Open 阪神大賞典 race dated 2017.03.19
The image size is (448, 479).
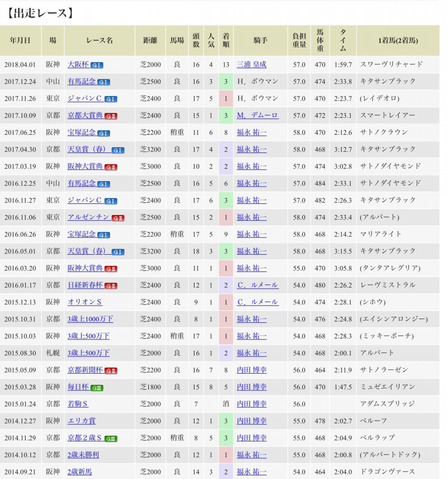(85, 167)
